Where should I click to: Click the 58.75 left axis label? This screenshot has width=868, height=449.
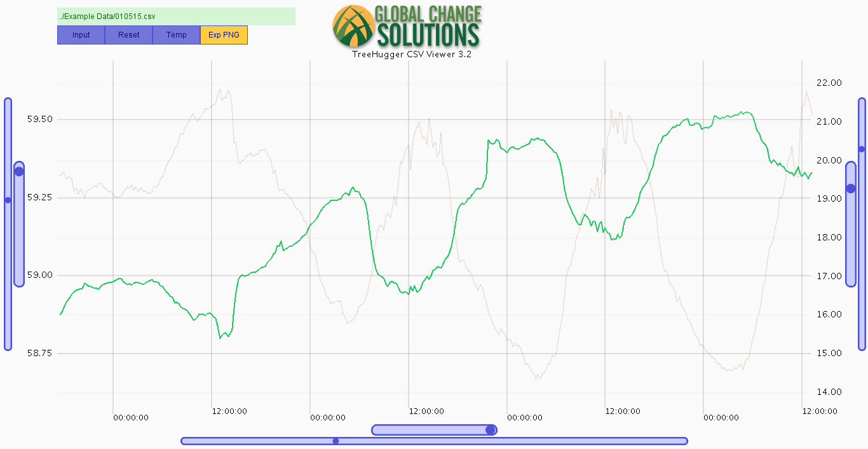pos(39,353)
